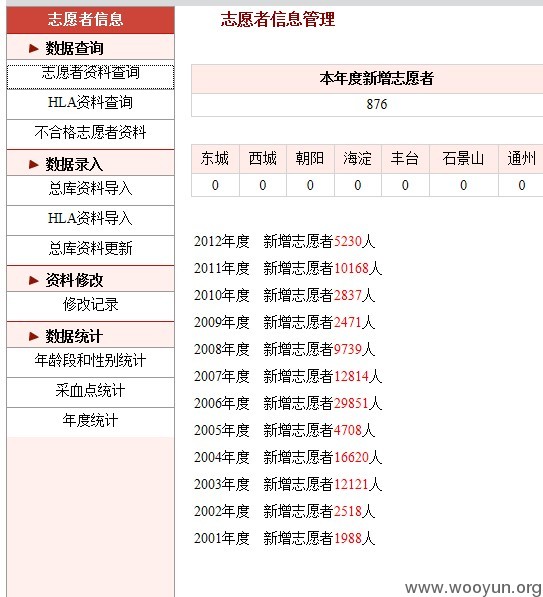Viewport: 543px width, 597px height.
Task: Expand the 数据查询 section arrow
Action: (x=34, y=48)
